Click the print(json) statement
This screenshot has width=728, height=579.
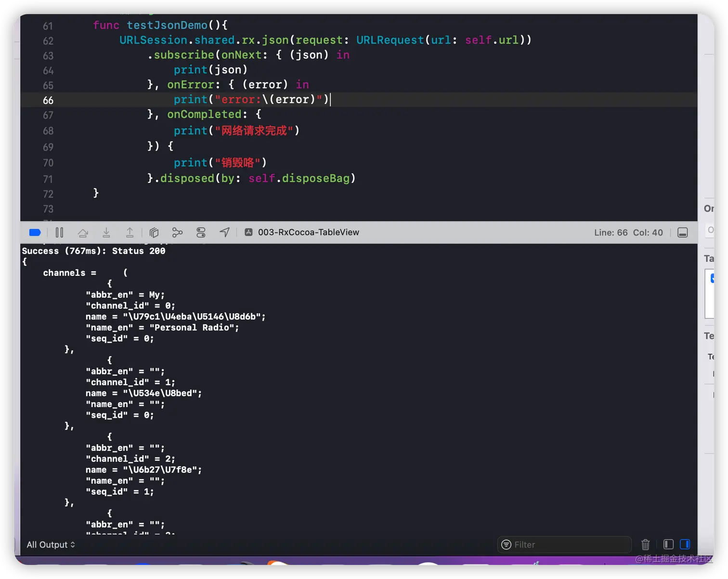pos(210,70)
